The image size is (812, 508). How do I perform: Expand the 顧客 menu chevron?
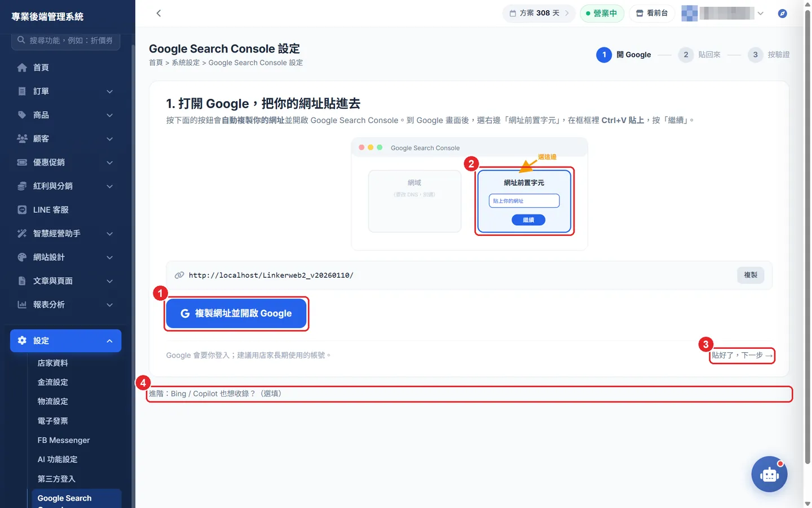[110, 139]
